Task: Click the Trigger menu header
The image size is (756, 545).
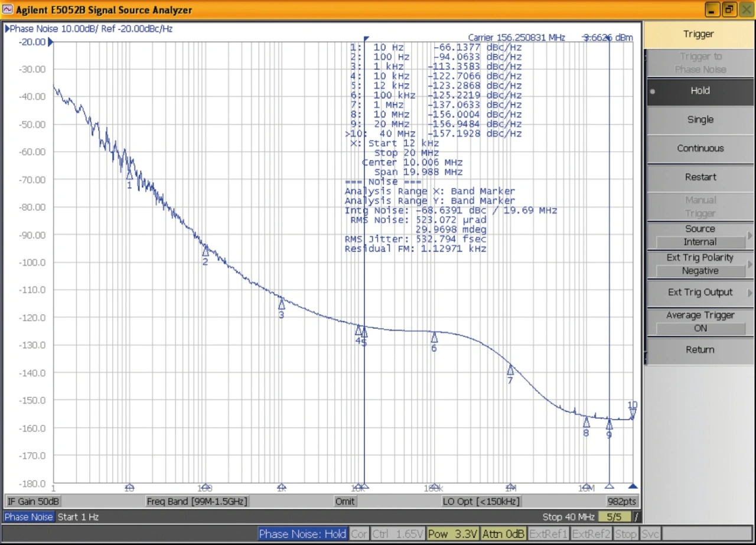Action: (x=698, y=34)
